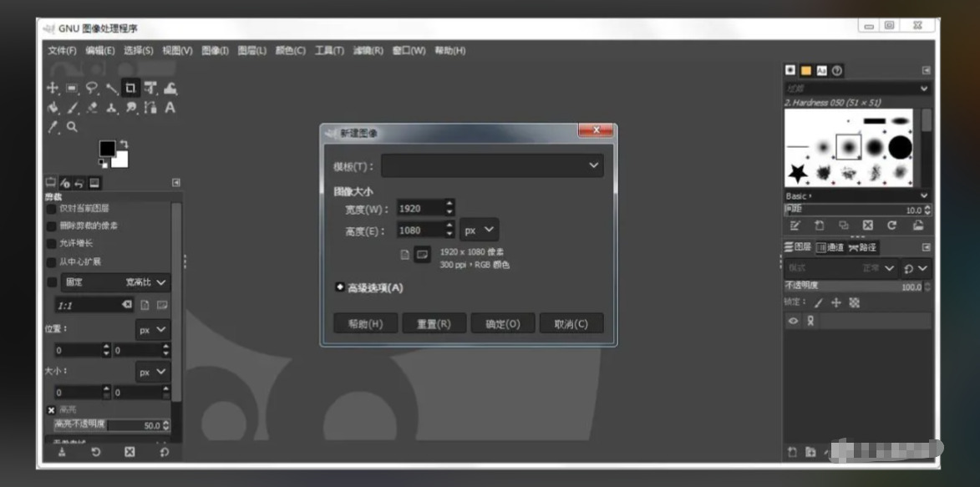Toggle the '固定' checkbox
The height and width of the screenshot is (487, 980).
[52, 282]
